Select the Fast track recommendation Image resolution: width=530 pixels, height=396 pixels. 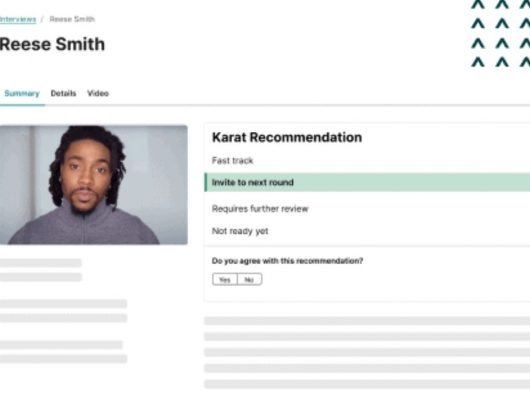click(x=233, y=160)
